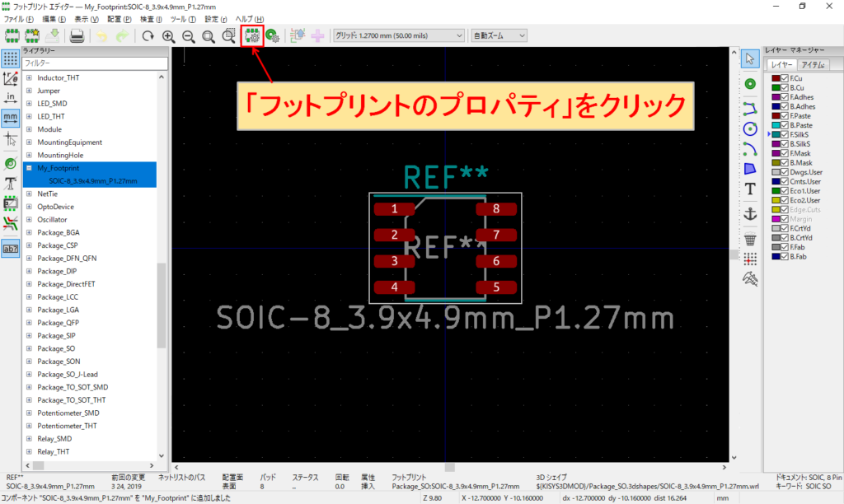Select the Add Pad tool

click(750, 84)
